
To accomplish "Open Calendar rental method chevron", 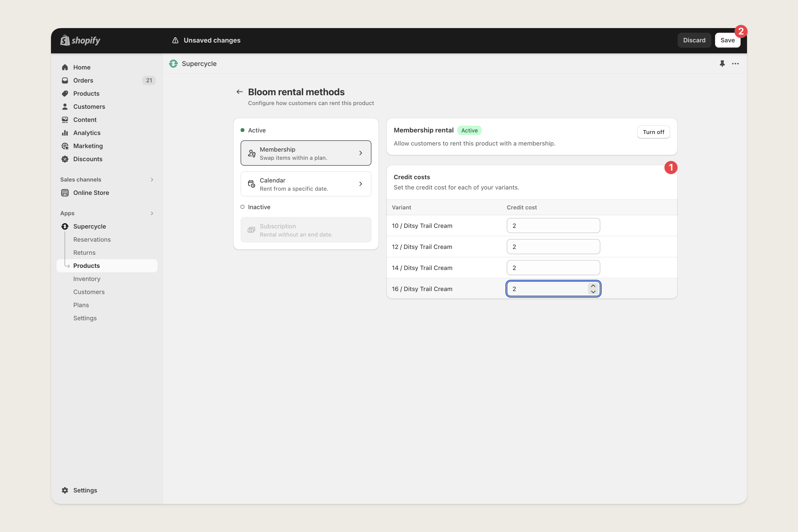I will pos(361,184).
